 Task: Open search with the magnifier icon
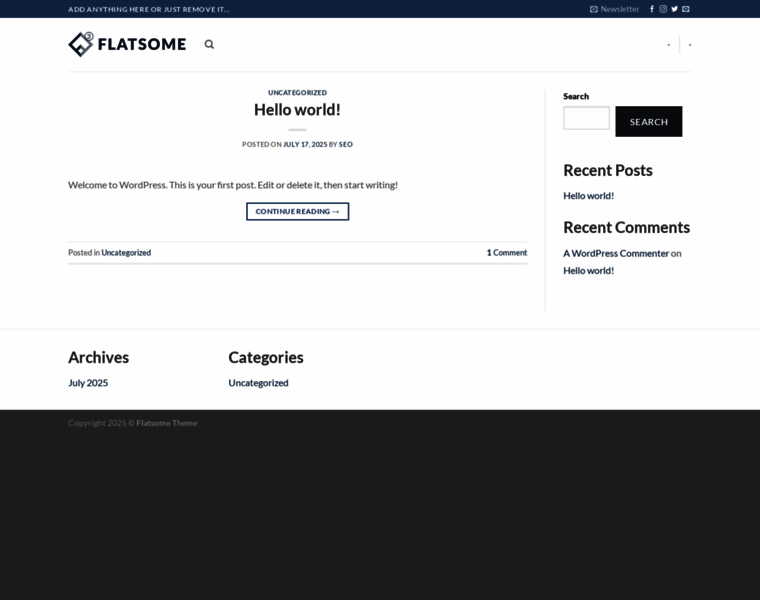pos(209,44)
